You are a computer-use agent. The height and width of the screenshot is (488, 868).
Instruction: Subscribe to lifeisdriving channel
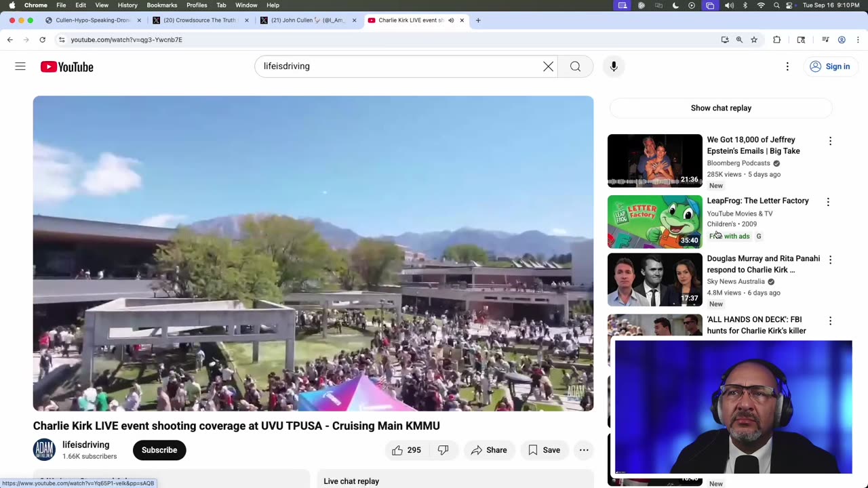point(159,450)
